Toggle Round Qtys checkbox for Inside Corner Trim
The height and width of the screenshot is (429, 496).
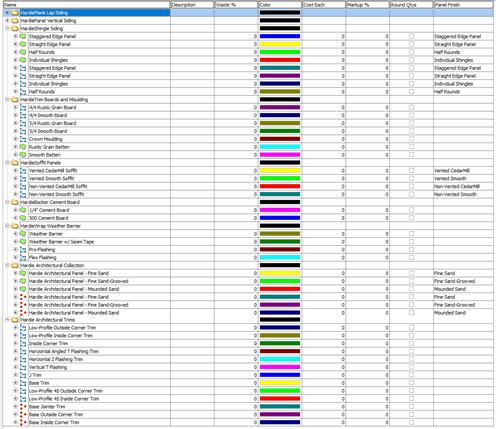tap(411, 343)
